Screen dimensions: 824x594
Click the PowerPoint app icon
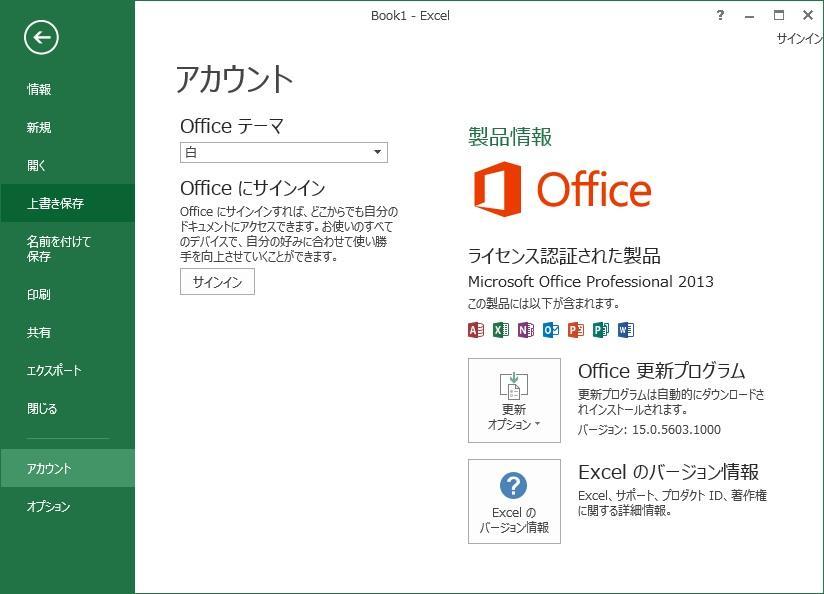tap(576, 330)
